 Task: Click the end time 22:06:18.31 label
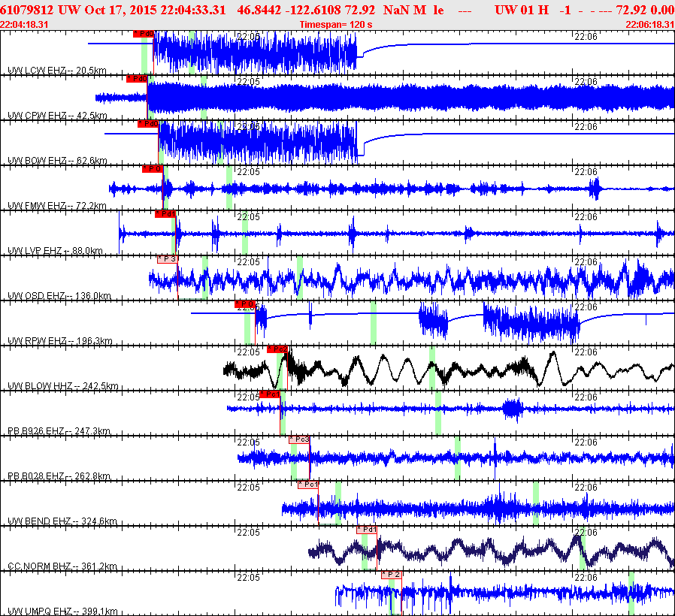click(x=649, y=25)
